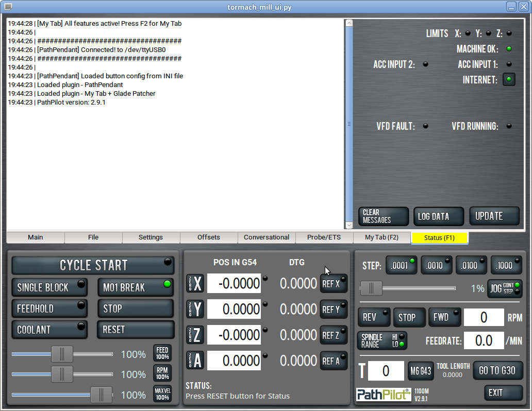532x411 pixels.
Task: Zero the Z axis position
Action: coord(195,335)
